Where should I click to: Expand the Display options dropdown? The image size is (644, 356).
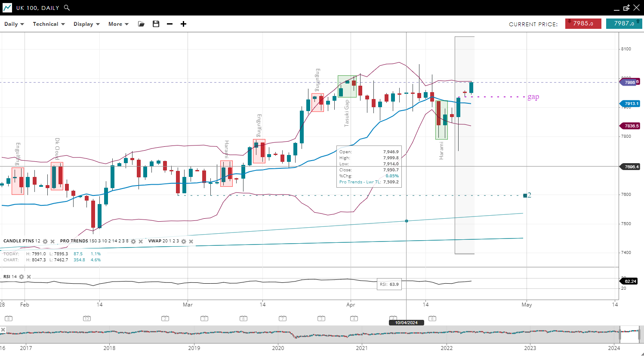pos(86,24)
